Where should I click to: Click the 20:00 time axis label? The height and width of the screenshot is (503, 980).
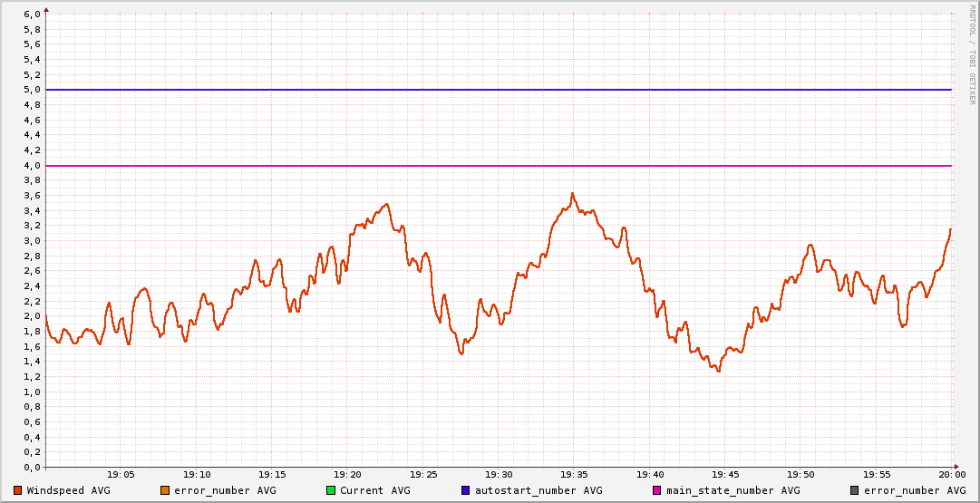951,474
